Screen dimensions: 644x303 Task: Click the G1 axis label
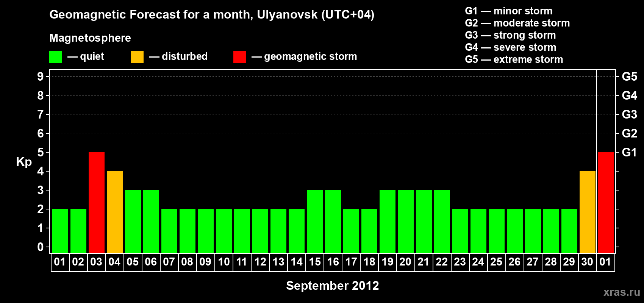point(629,152)
